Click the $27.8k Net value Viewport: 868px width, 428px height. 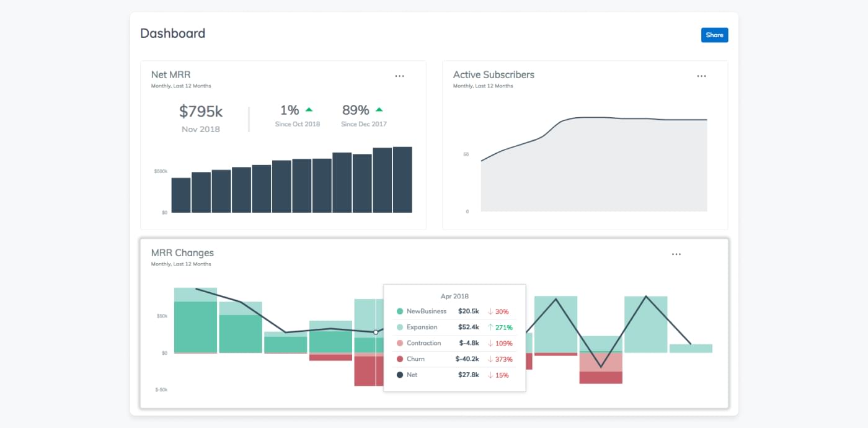coord(468,375)
